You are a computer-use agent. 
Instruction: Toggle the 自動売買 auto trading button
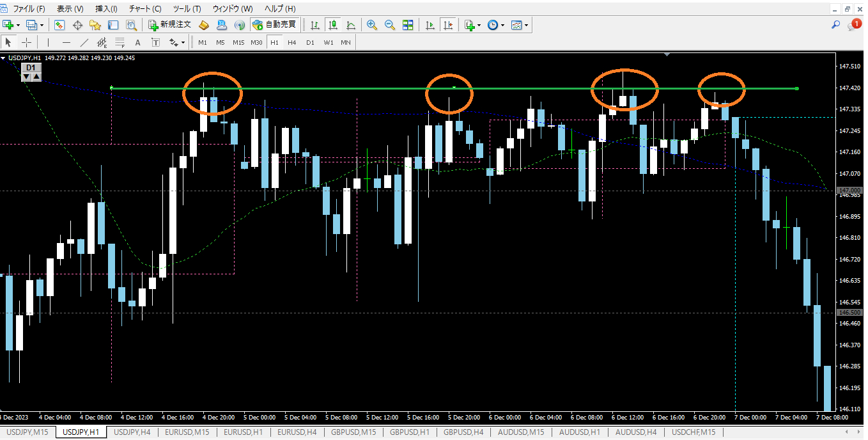click(x=274, y=25)
